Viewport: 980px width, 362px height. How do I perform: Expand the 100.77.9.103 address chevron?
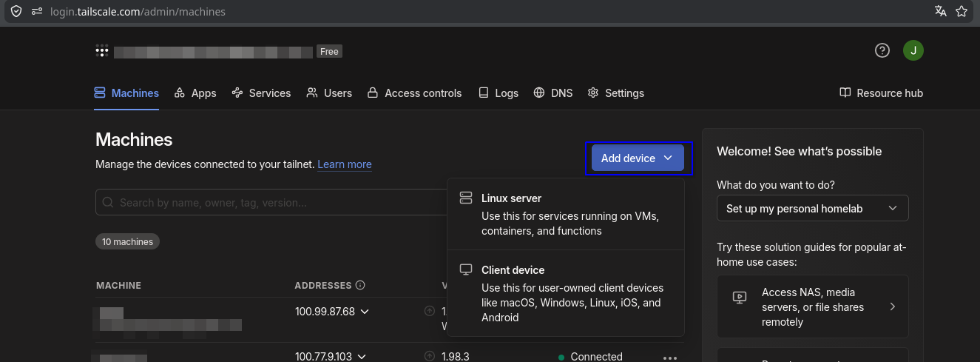(x=362, y=356)
